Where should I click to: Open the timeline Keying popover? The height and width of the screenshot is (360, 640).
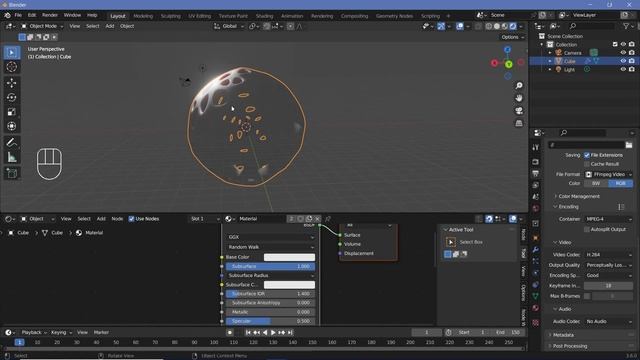(x=61, y=333)
